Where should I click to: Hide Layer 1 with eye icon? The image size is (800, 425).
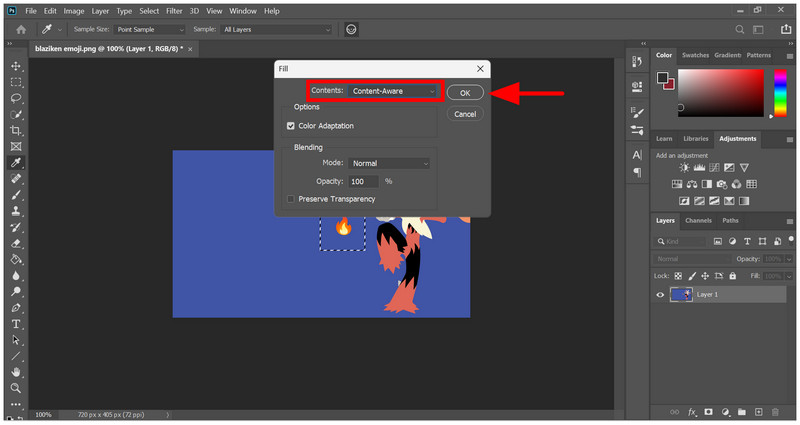click(660, 295)
